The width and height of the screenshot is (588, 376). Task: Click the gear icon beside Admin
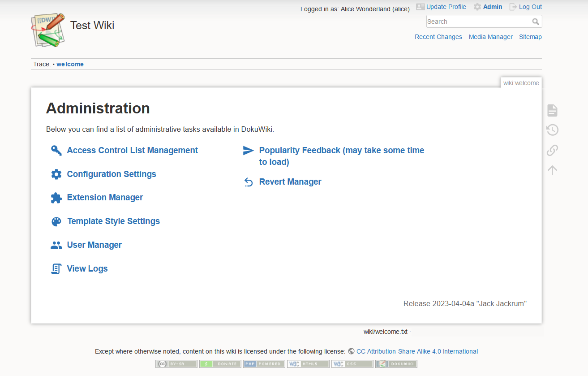pyautogui.click(x=477, y=7)
